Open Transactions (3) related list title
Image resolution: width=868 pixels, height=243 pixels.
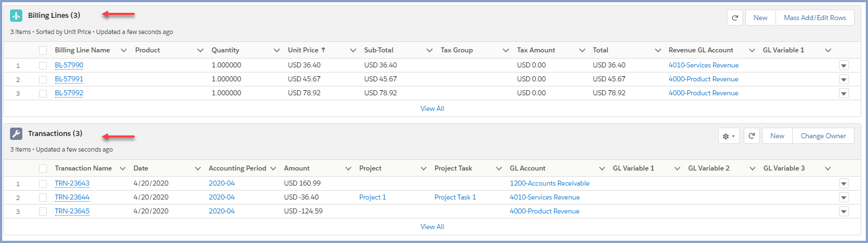(x=55, y=134)
